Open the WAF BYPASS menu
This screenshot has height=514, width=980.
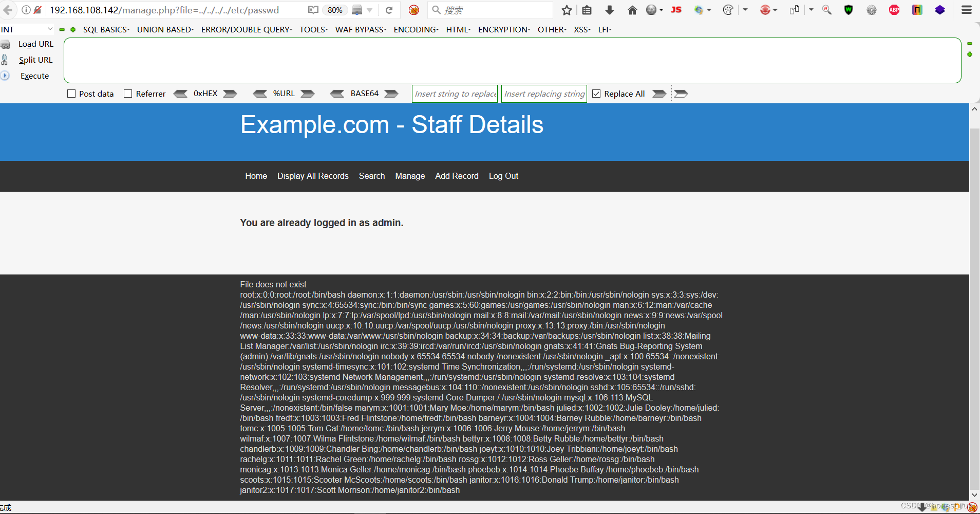360,29
